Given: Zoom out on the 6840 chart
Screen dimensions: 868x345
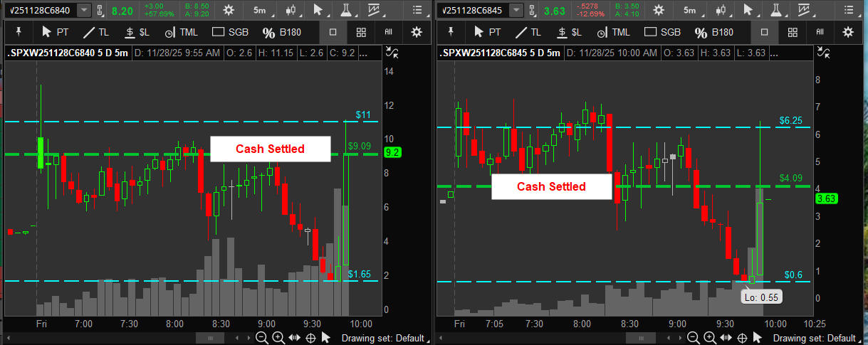Looking at the screenshot, I should pos(262,338).
